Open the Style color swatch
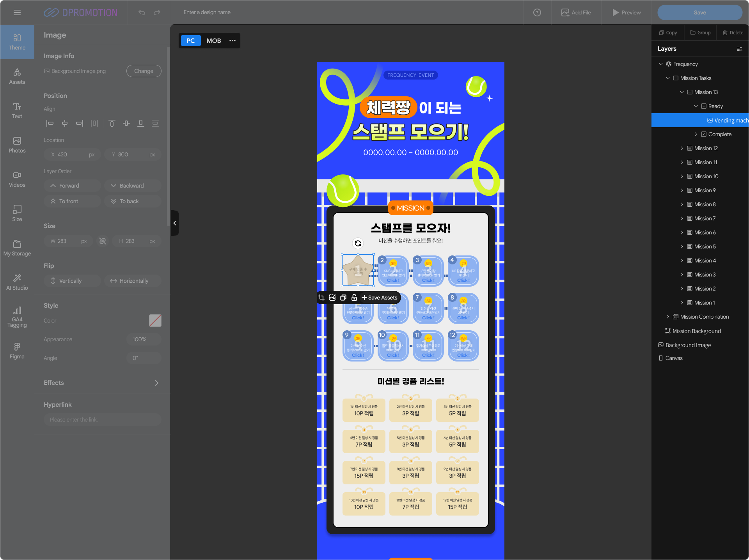 coord(155,321)
